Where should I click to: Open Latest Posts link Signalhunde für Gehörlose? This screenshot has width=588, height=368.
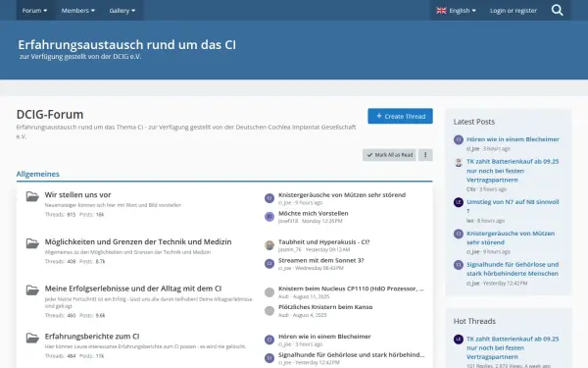[513, 269]
